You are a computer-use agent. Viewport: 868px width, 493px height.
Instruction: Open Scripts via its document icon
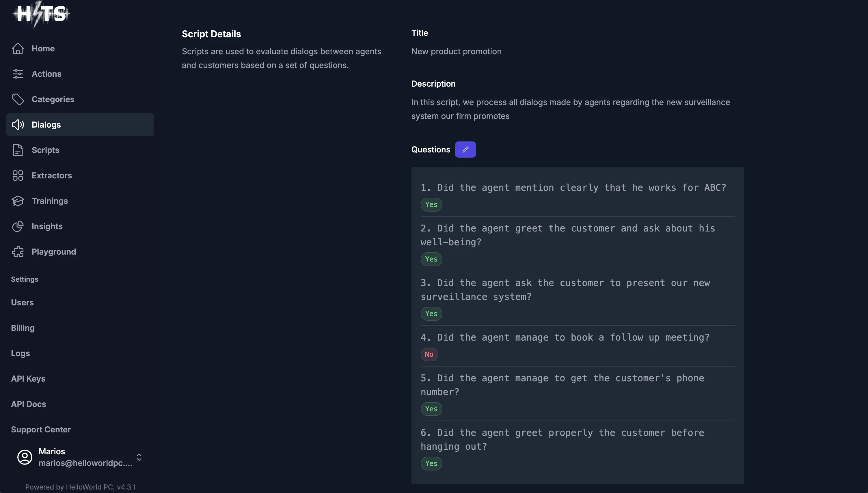point(18,150)
